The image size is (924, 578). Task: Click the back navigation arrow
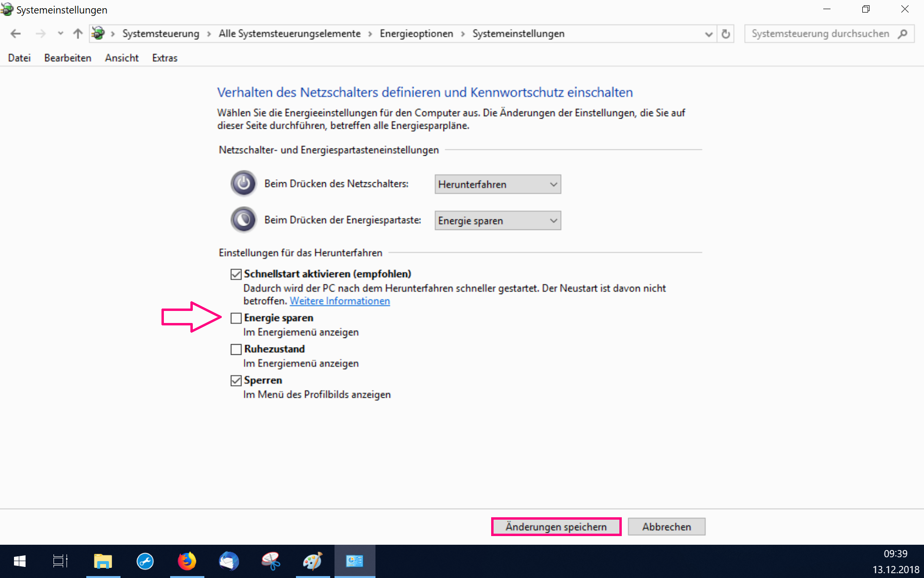[x=15, y=34]
